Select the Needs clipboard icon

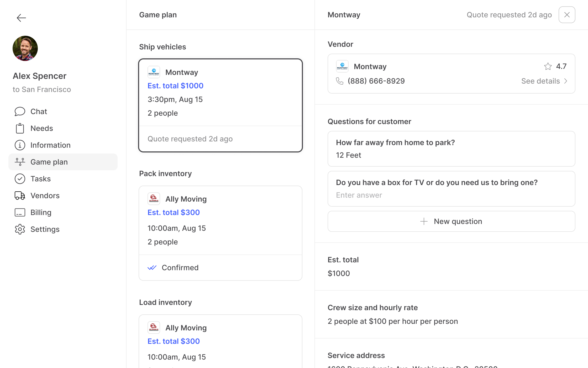click(20, 128)
